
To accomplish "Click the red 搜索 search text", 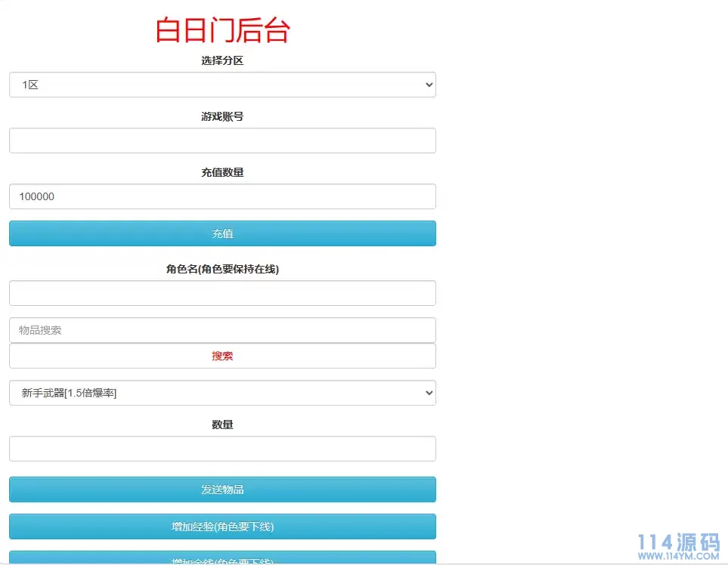I will [221, 355].
